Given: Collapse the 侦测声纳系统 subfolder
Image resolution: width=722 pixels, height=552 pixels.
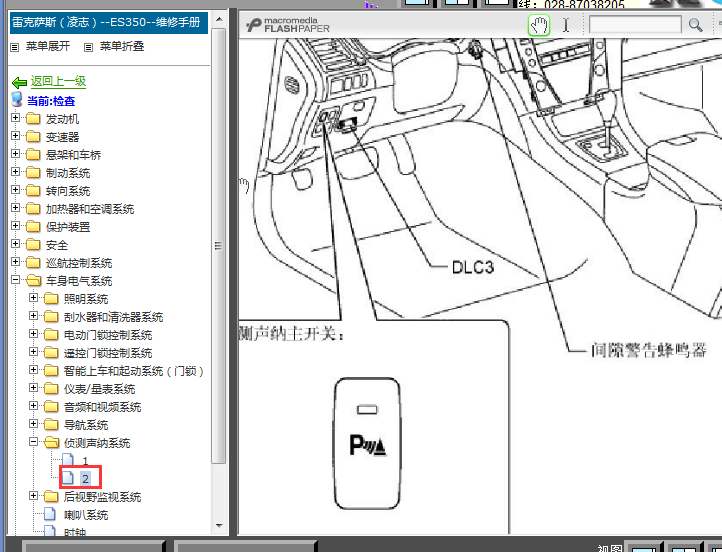Looking at the screenshot, I should click(33, 442).
